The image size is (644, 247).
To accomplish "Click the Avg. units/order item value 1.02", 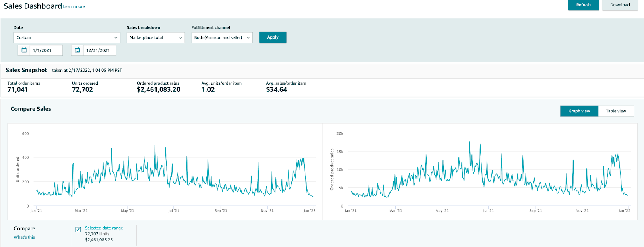I will (x=208, y=89).
